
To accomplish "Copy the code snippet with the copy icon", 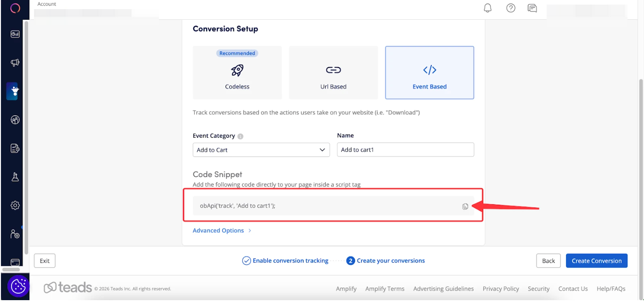I will click(x=465, y=207).
